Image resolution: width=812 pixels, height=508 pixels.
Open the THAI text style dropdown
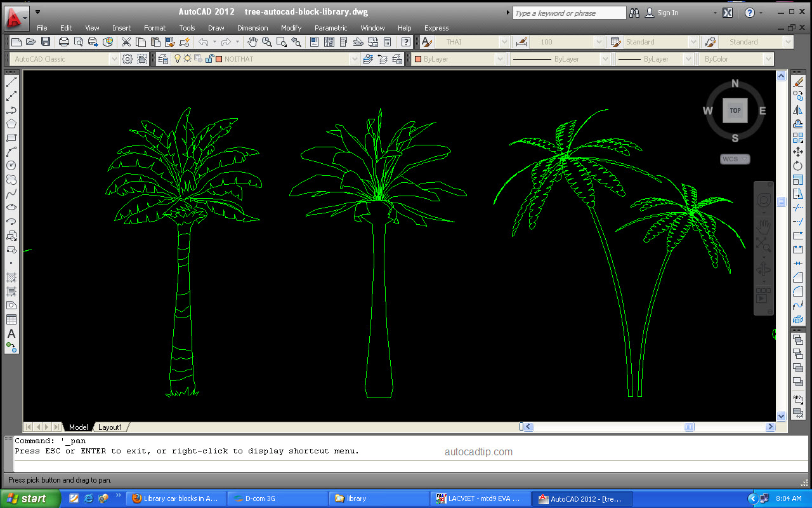coord(504,42)
